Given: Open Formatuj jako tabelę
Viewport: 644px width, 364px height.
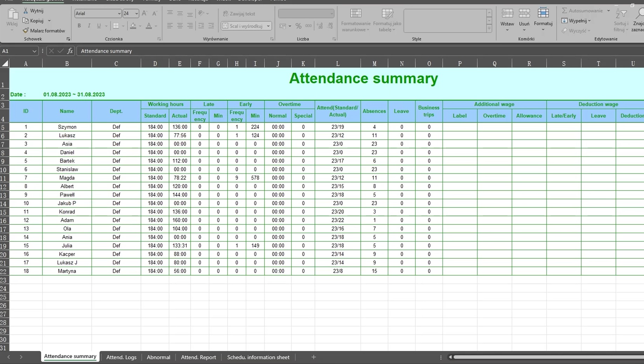Looking at the screenshot, I should tap(387, 20).
